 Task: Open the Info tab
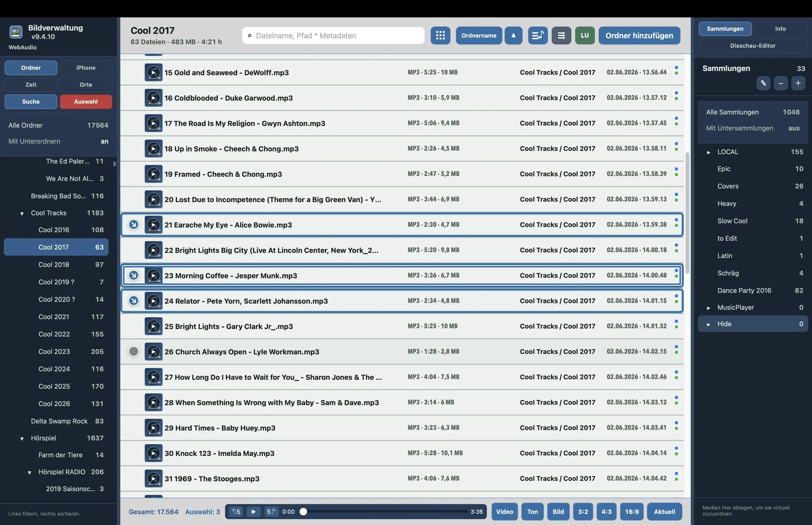tap(780, 29)
